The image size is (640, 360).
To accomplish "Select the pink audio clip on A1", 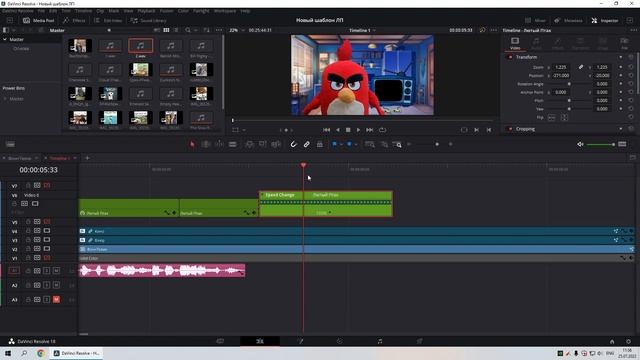I will coord(162,271).
